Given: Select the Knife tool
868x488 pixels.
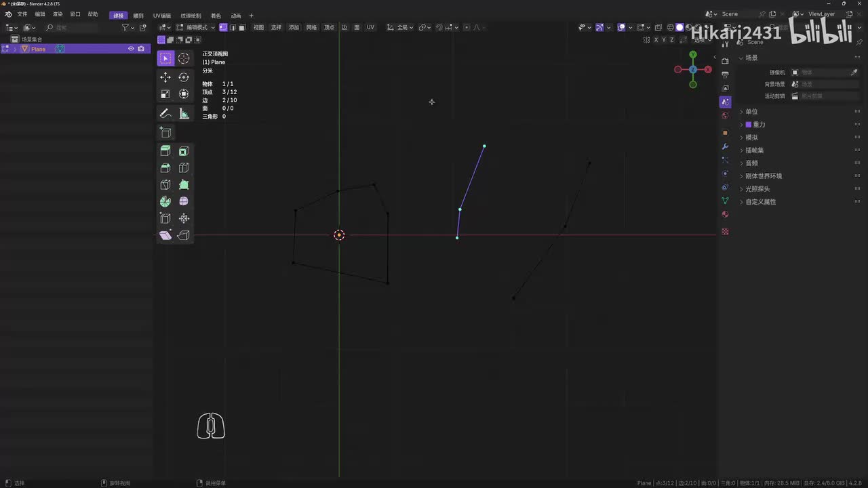Looking at the screenshot, I should [x=165, y=185].
